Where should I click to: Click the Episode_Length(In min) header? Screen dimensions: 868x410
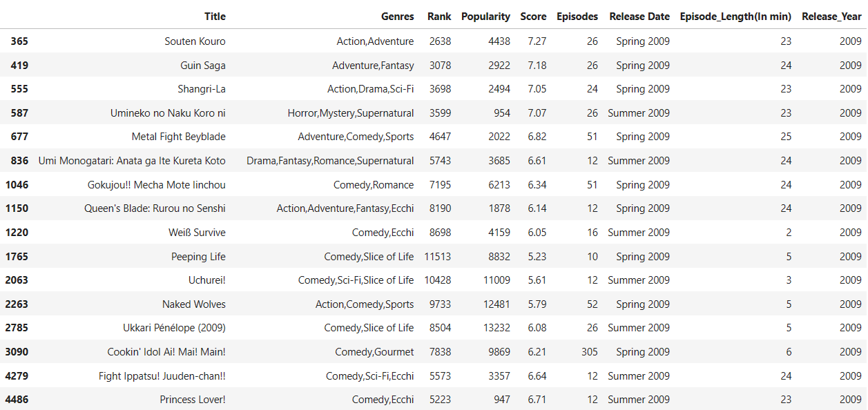[x=735, y=17]
